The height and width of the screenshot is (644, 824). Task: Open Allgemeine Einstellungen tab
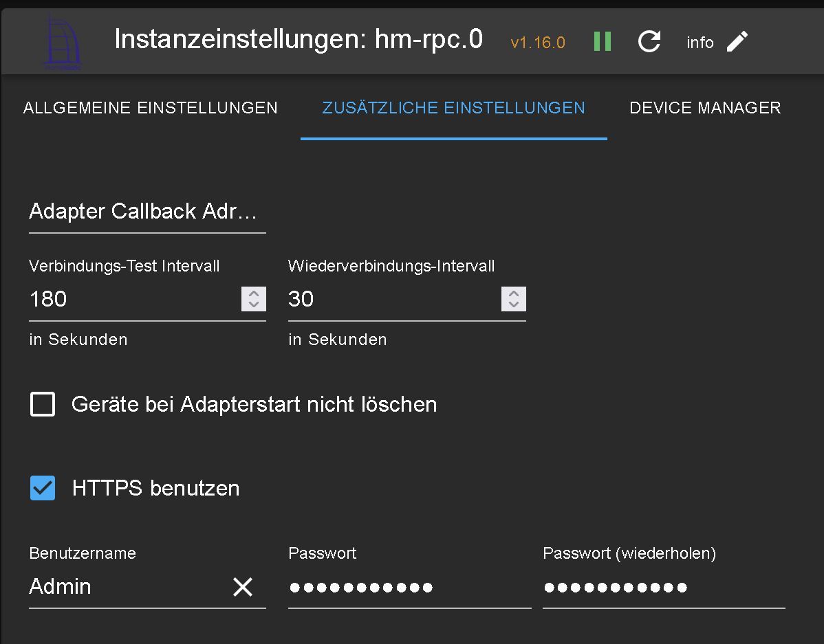[x=151, y=108]
